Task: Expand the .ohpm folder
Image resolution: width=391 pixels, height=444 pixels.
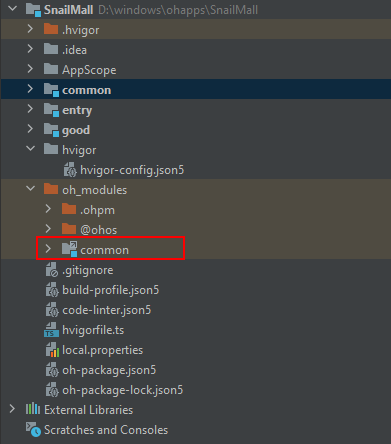Action: [x=48, y=209]
